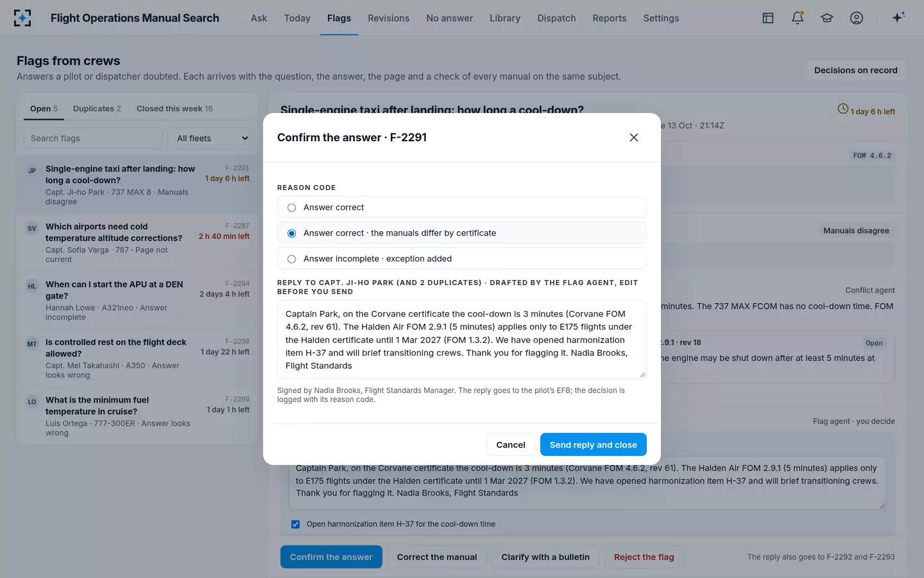The height and width of the screenshot is (578, 924).
Task: Open flag Which airports need cold temperature corrections
Action: [137, 243]
